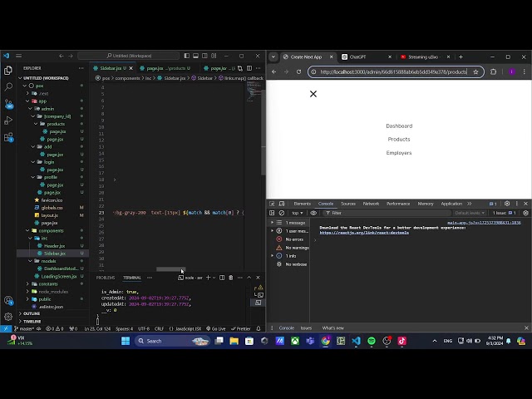Click the Prettier status bar item
The image size is (532, 399).
click(240, 328)
